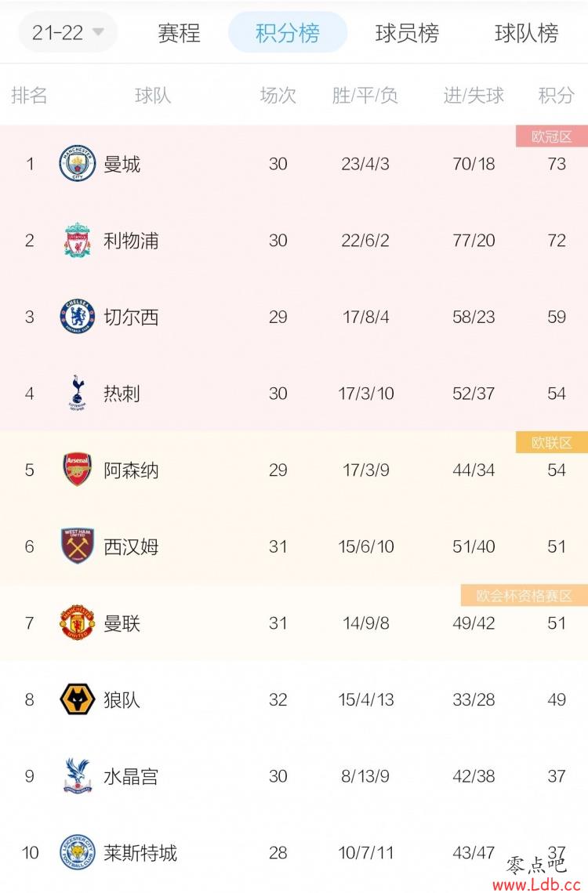Screen dimensions: 588x893
Task: Click the 欧冠区 zone label
Action: (x=551, y=136)
